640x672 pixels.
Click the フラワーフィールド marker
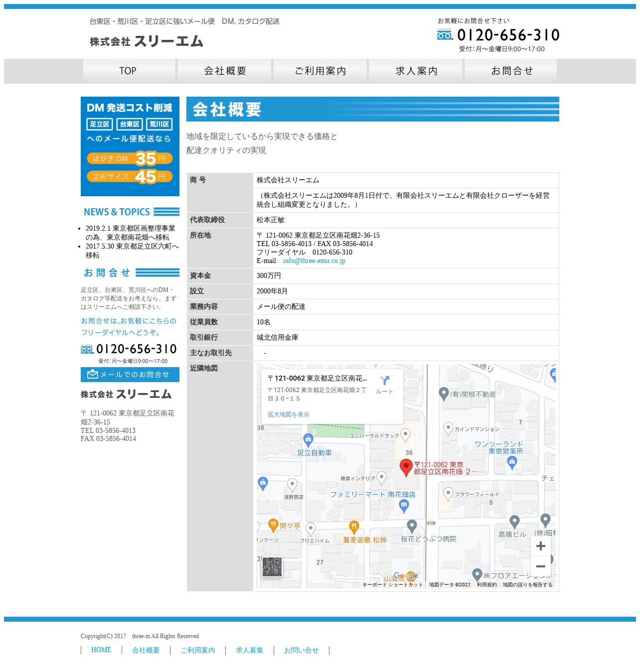point(449,494)
